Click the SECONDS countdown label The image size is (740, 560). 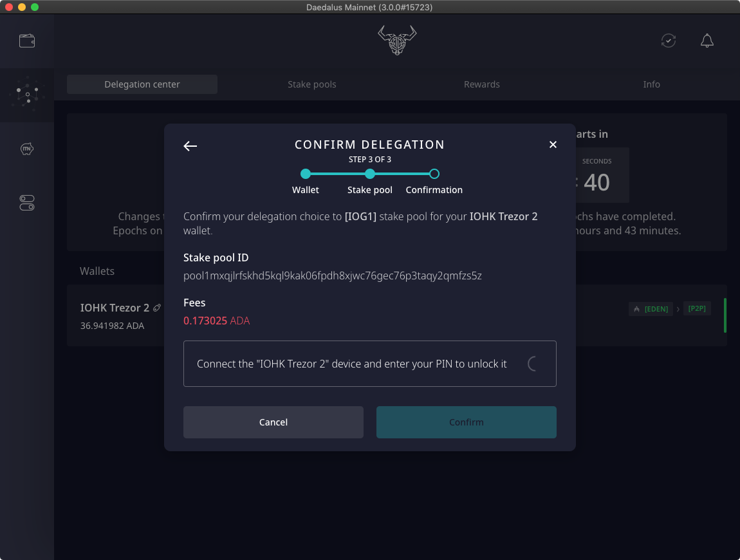597,161
